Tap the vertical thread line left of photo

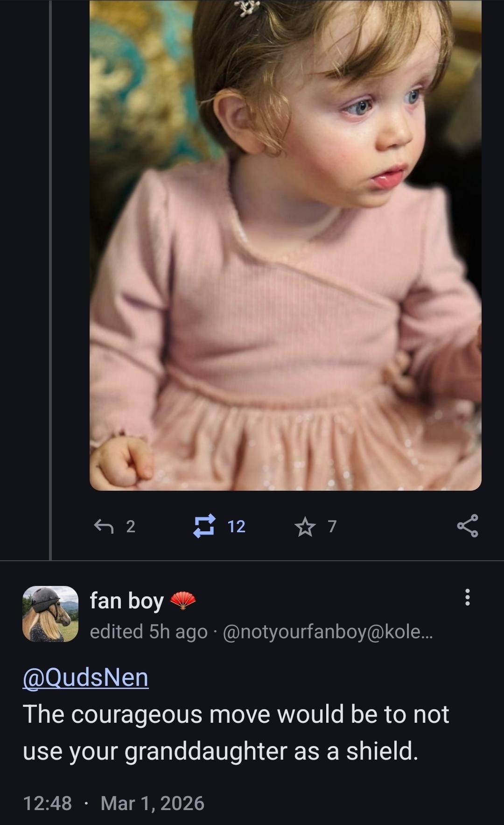(x=50, y=280)
